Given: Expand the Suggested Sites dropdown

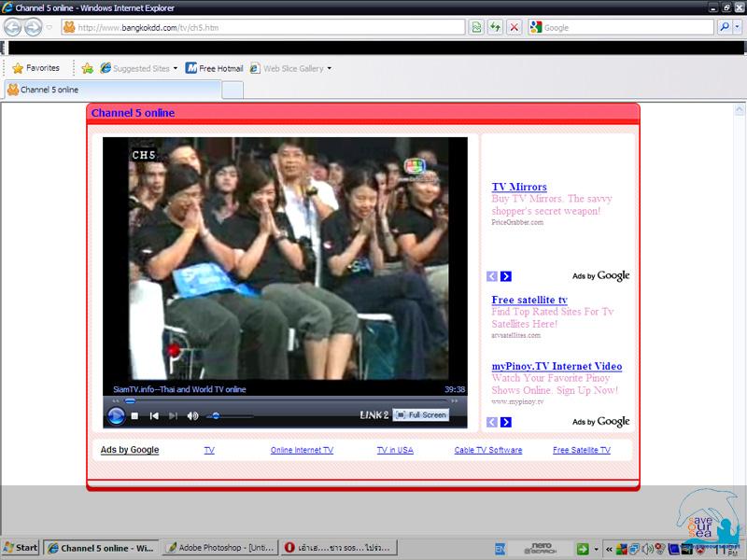Looking at the screenshot, I should tap(175, 68).
